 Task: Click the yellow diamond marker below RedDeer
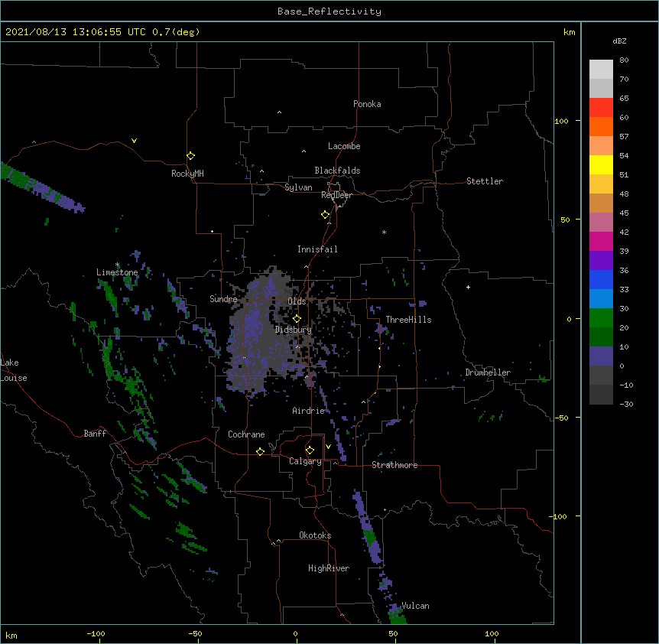pos(325,215)
